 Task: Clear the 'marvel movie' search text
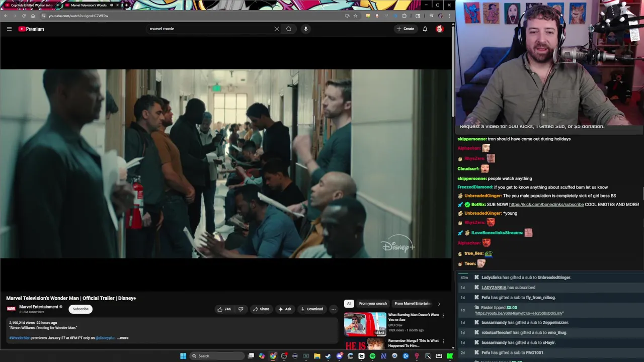(x=276, y=29)
